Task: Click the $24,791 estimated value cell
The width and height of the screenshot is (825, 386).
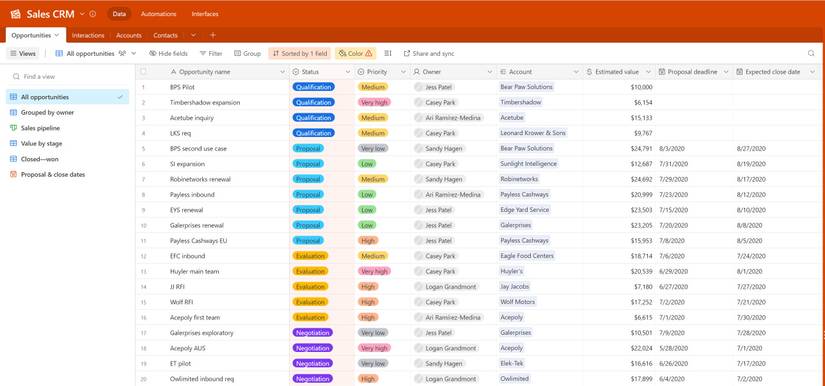Action: click(619, 148)
